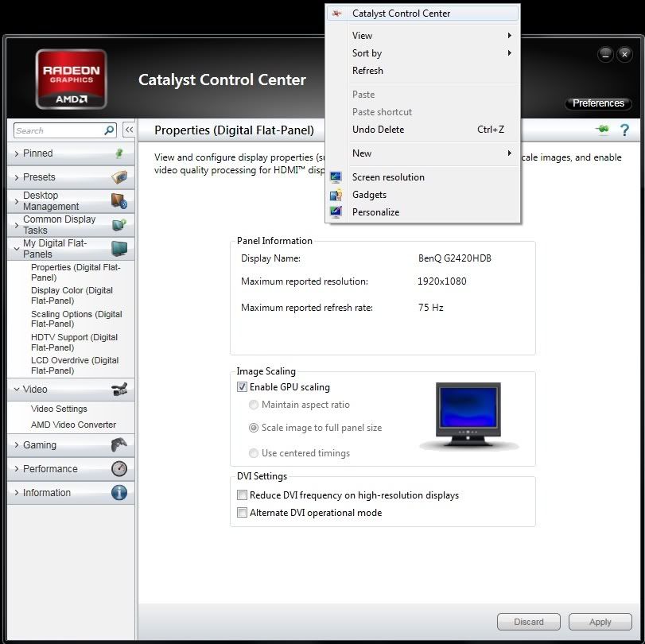Open the Sort by submenu

point(423,53)
